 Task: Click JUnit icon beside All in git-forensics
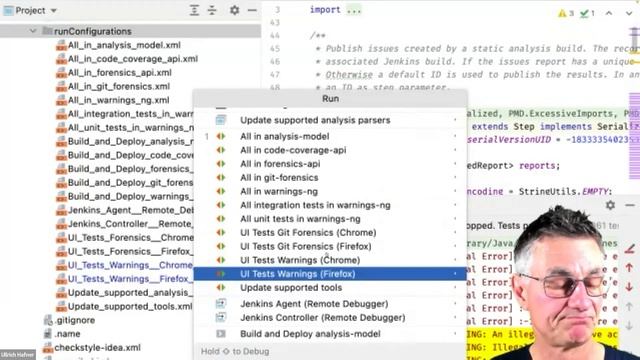coord(221,178)
